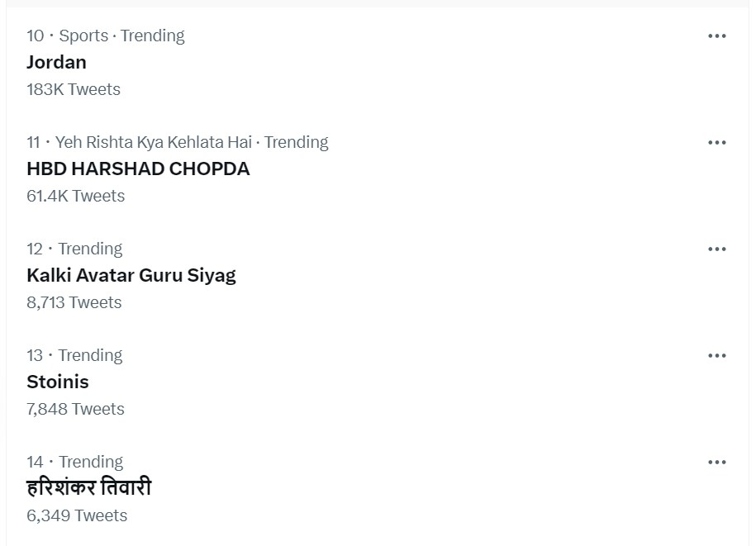
Task: Open more options for HBD HARSHAD CHOPDA trend
Action: (x=716, y=142)
